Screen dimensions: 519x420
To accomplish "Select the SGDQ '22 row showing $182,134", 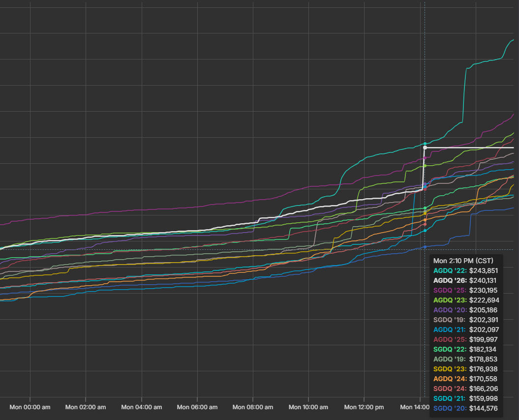I will 465,349.
